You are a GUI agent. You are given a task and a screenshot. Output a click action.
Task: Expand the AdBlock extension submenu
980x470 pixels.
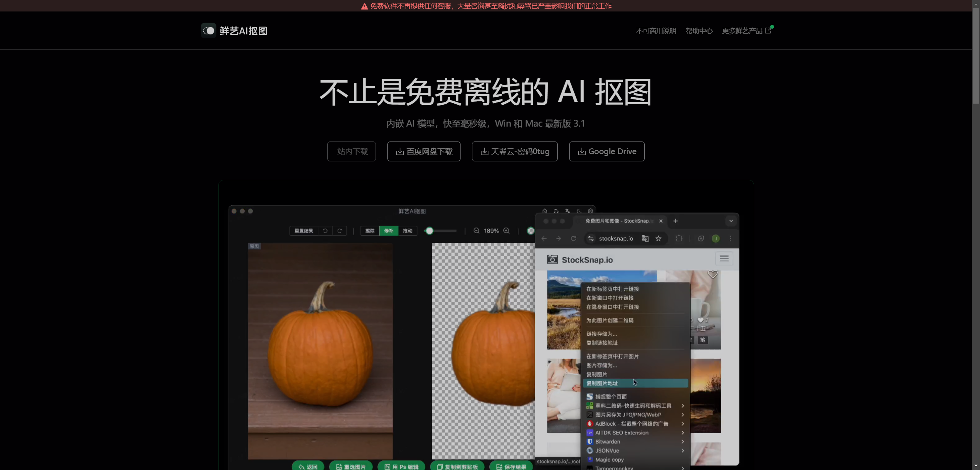tap(683, 424)
